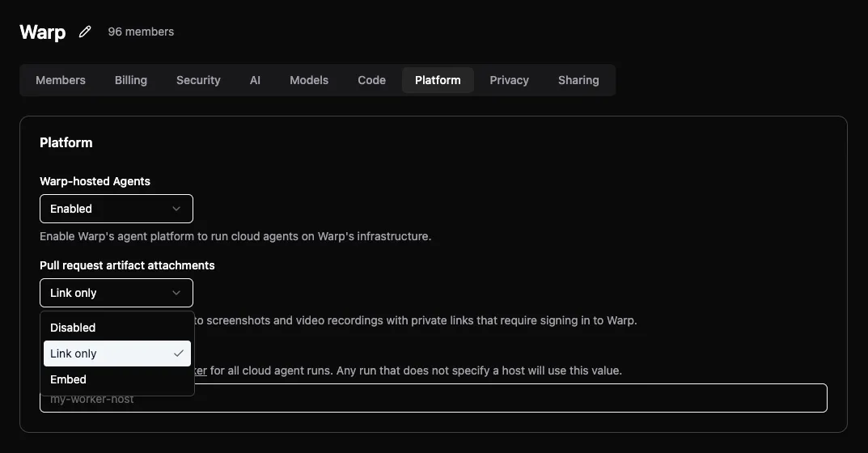868x453 pixels.
Task: Go to the Security tab
Action: [198, 80]
